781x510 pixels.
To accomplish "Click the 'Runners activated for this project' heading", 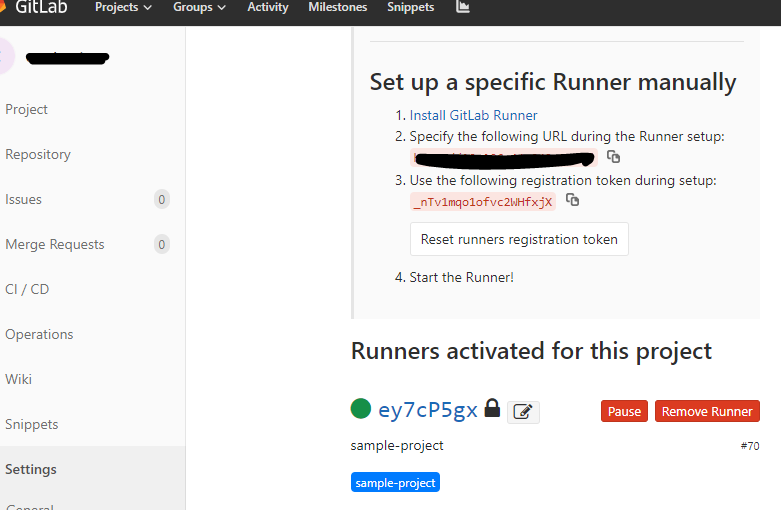I will pyautogui.click(x=531, y=351).
